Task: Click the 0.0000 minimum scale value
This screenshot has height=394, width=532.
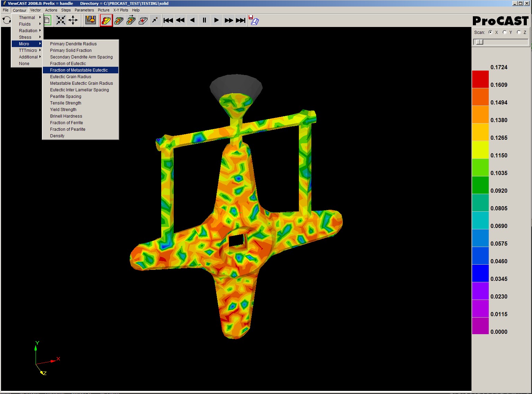Action: (x=499, y=332)
